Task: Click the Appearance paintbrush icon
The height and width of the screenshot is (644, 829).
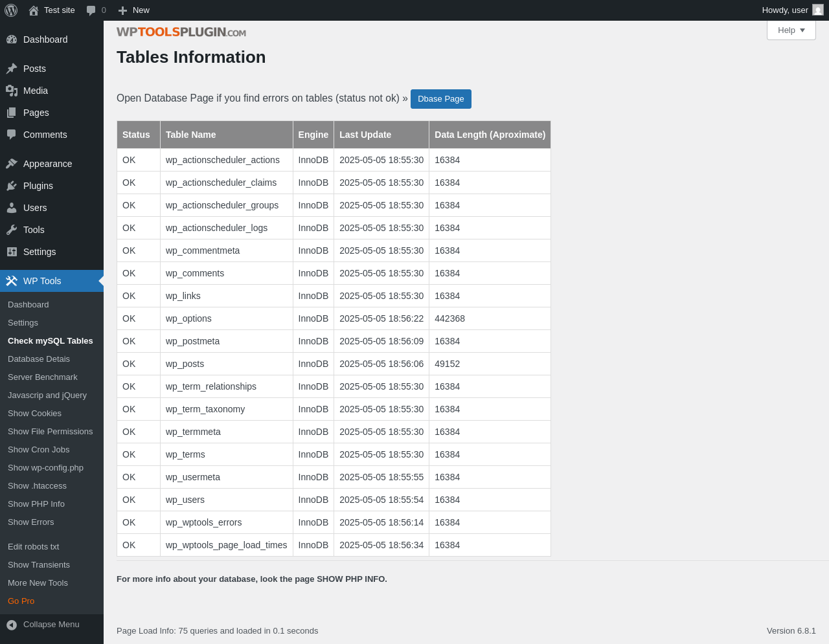Action: [12, 164]
